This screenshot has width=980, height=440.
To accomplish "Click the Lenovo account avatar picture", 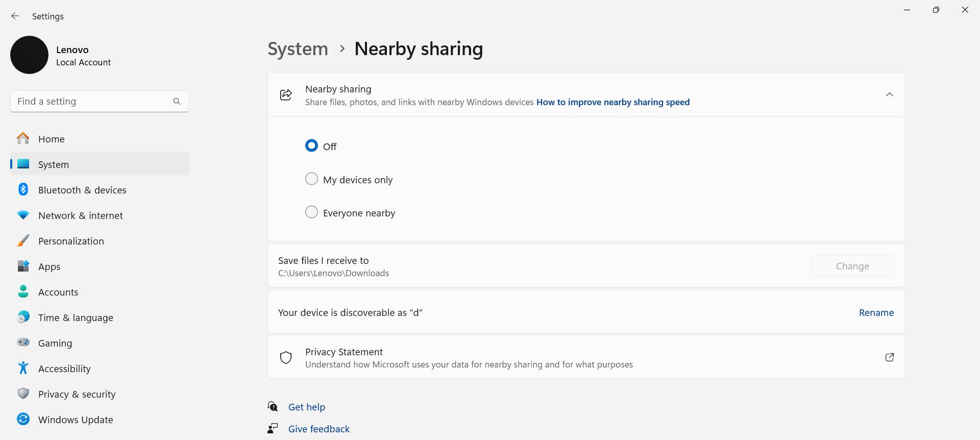I will click(29, 55).
